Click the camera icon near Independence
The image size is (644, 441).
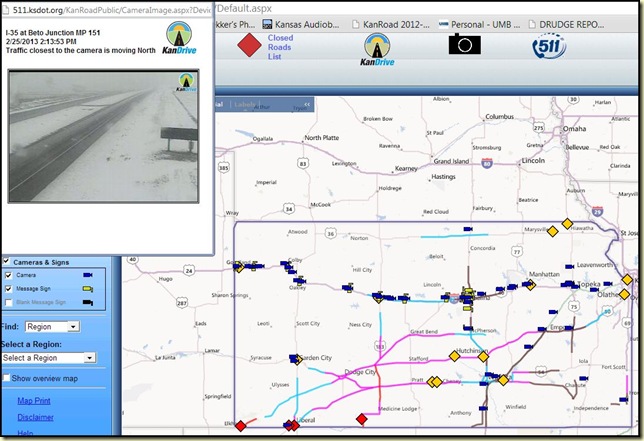pos(624,400)
